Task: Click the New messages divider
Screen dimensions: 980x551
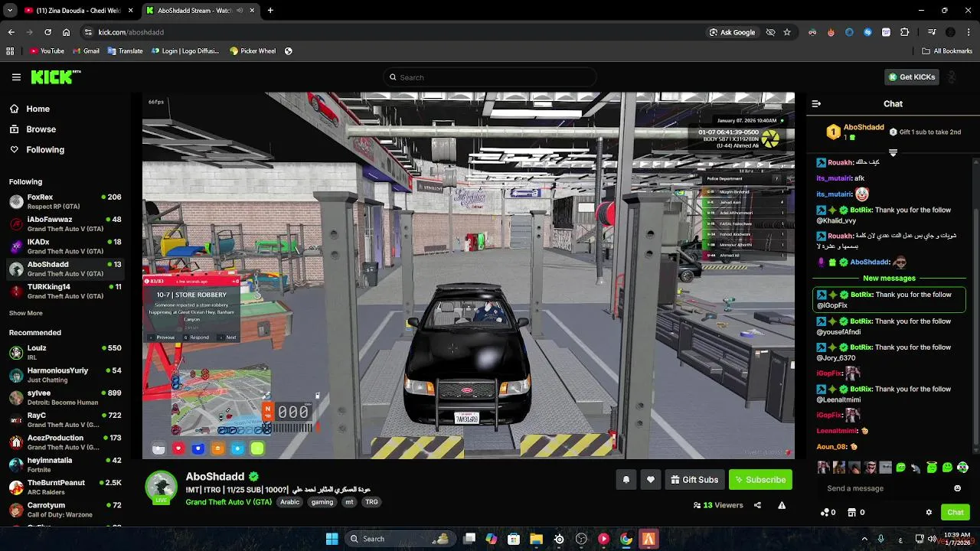Action: (889, 279)
